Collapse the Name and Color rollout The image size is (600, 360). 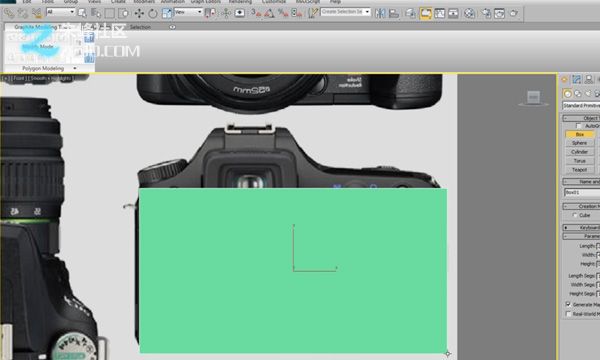581,182
